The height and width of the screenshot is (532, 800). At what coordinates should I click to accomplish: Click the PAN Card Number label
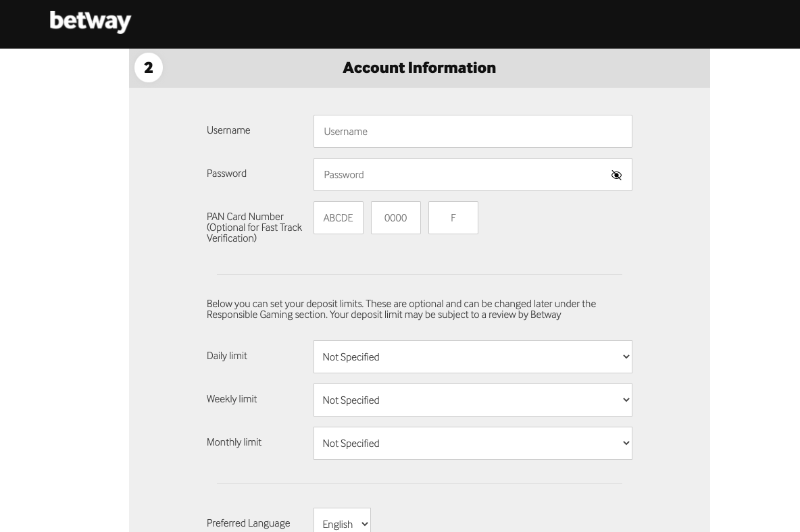point(254,227)
